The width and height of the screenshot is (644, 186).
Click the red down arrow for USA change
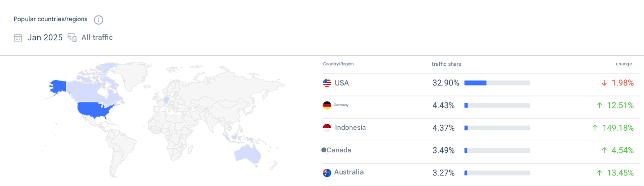(x=604, y=83)
